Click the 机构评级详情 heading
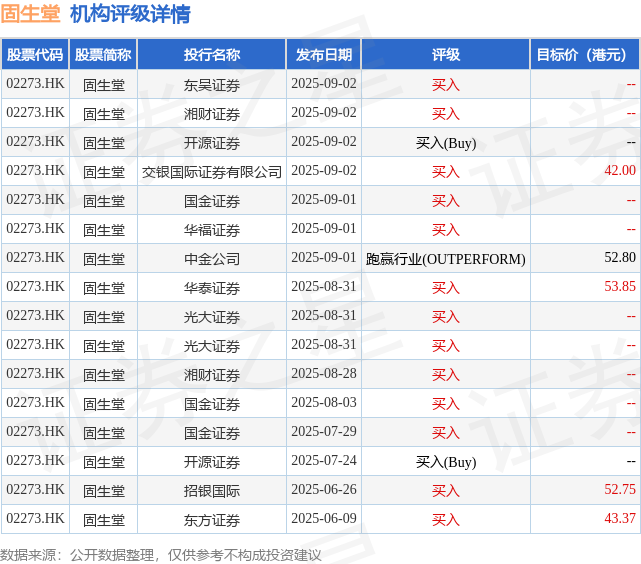Viewport: 641px width, 564px height. [x=130, y=14]
